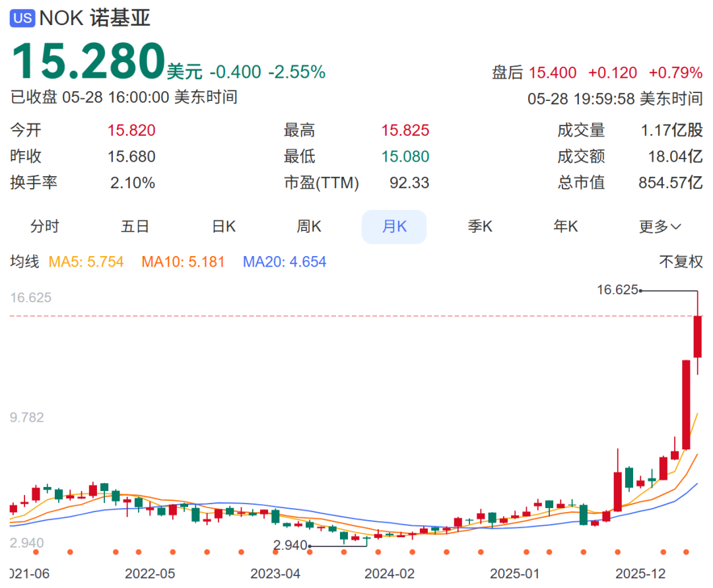Image resolution: width=713 pixels, height=588 pixels.
Task: Click the 2023-04 date axis label
Action: [x=275, y=573]
